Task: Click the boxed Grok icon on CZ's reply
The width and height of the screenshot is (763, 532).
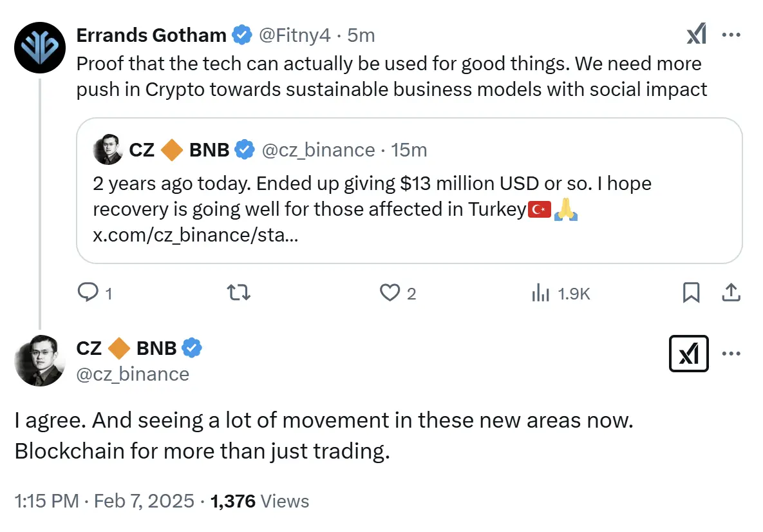Action: click(x=689, y=354)
